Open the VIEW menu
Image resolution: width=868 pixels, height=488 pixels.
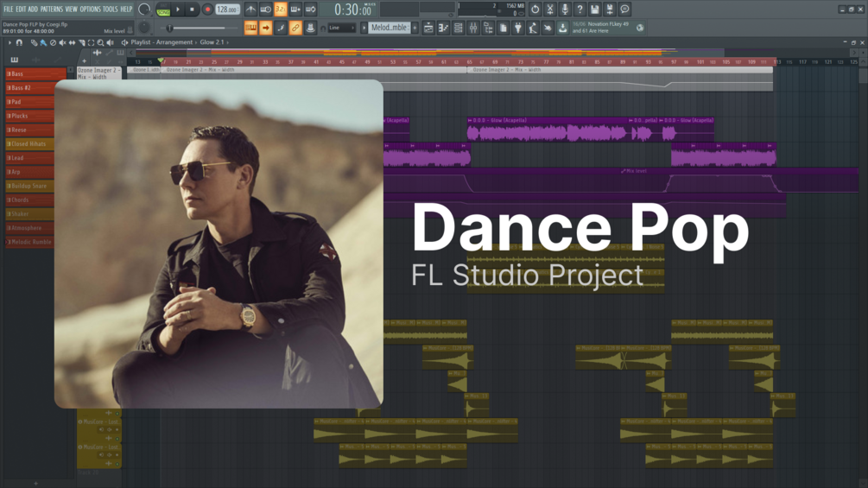click(x=72, y=10)
